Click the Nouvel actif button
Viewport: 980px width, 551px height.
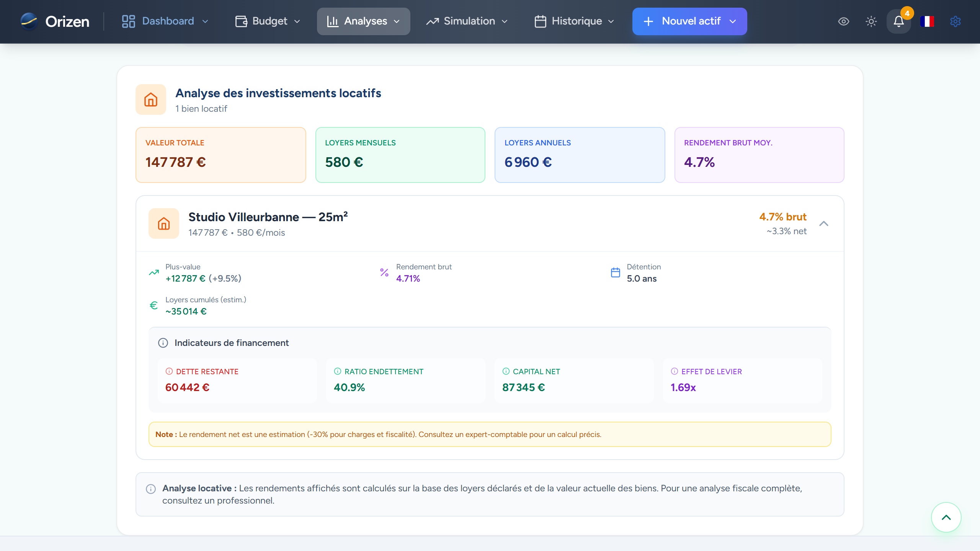coord(689,21)
